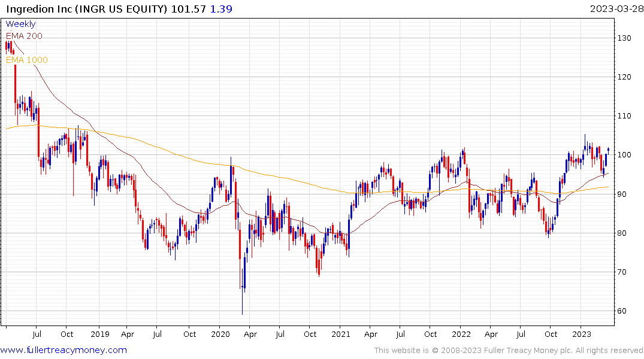This screenshot has height=359, width=644.
Task: Click the '80' price axis label
Action: [x=622, y=233]
